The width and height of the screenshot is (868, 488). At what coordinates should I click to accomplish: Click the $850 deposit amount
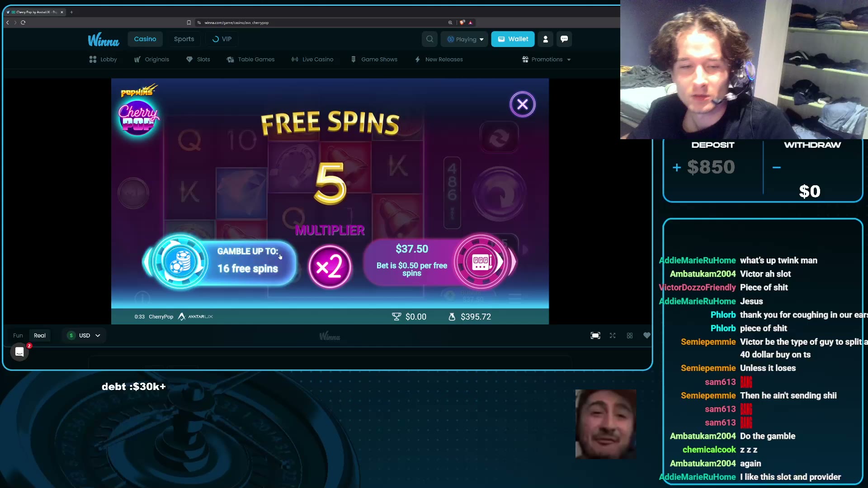(711, 167)
